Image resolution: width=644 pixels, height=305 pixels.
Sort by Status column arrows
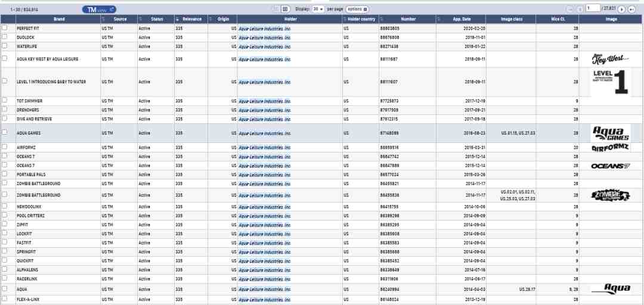tap(141, 19)
